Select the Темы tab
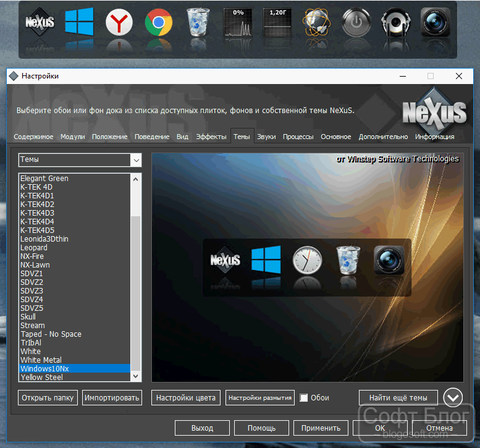The image size is (480, 448). (242, 137)
